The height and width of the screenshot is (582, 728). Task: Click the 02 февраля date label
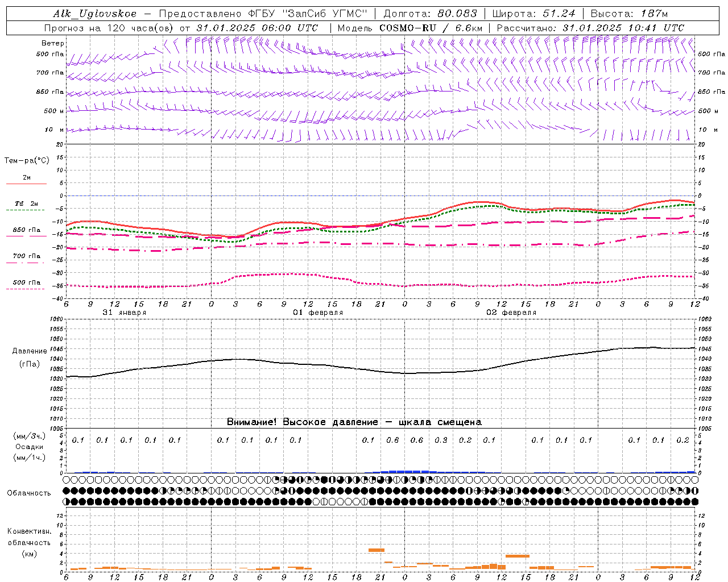pyautogui.click(x=511, y=313)
